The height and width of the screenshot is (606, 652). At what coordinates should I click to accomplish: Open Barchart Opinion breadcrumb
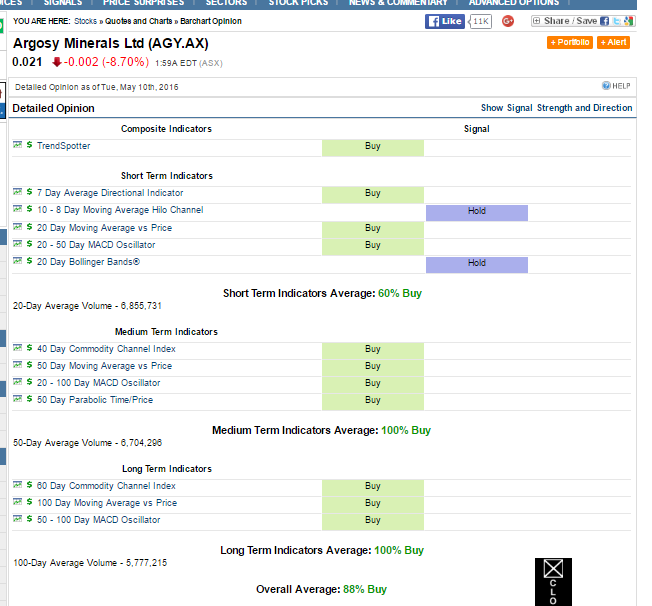(x=211, y=21)
